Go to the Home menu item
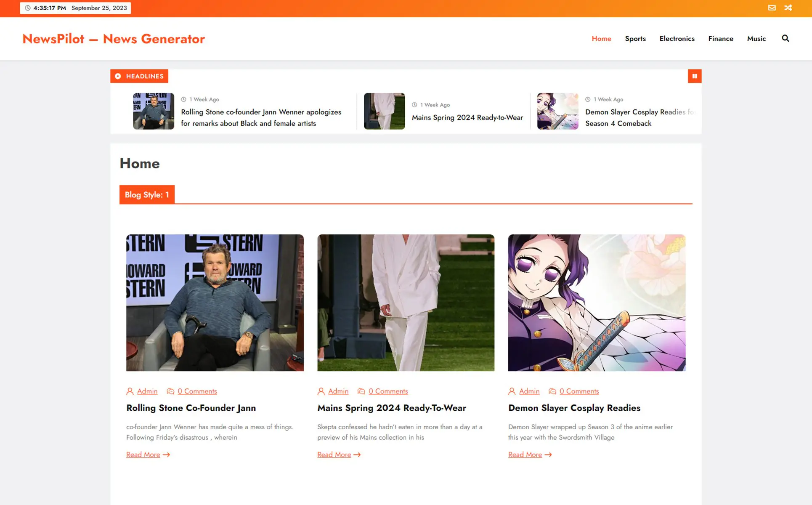The width and height of the screenshot is (812, 505). pos(601,39)
